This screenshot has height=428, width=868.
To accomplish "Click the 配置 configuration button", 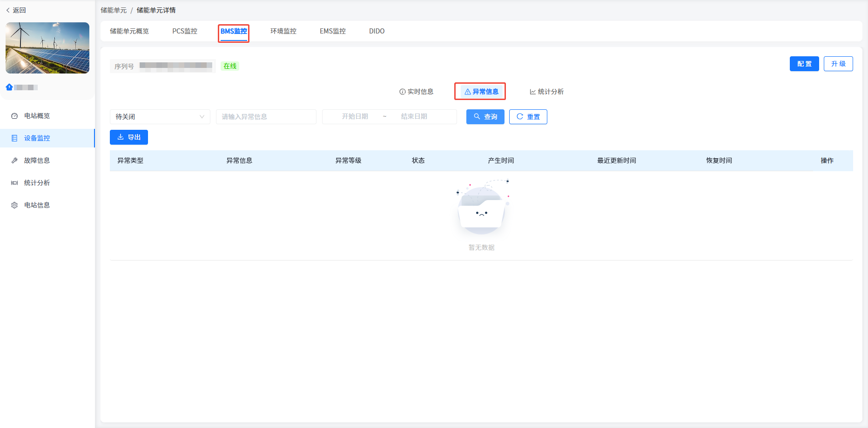I will [x=804, y=64].
